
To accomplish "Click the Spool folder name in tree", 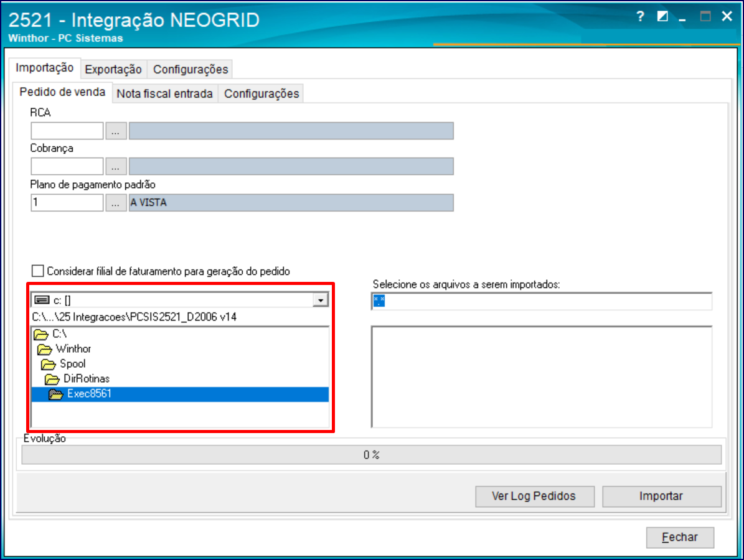I will coord(73,364).
